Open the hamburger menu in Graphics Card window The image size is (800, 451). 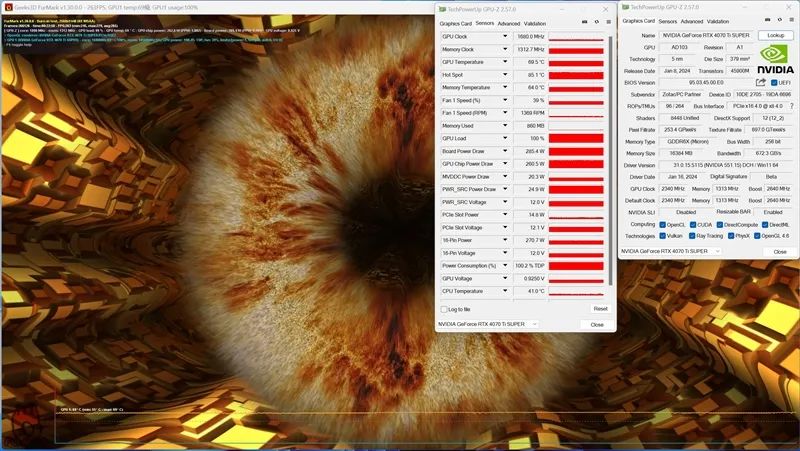pos(790,20)
